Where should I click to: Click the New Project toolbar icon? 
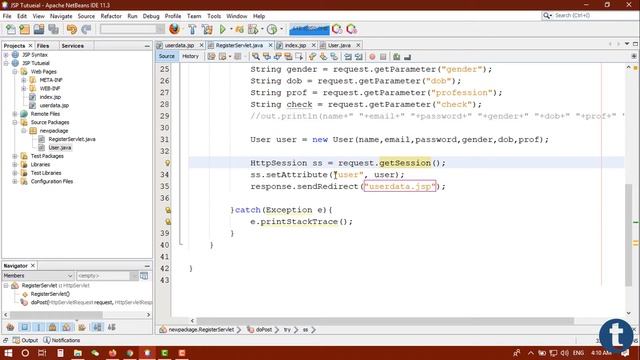point(24,29)
